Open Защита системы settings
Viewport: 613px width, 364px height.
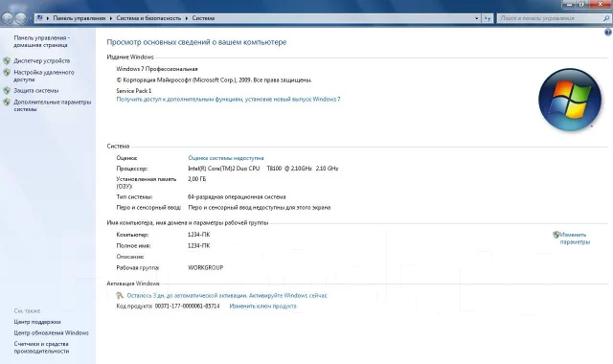pos(36,90)
